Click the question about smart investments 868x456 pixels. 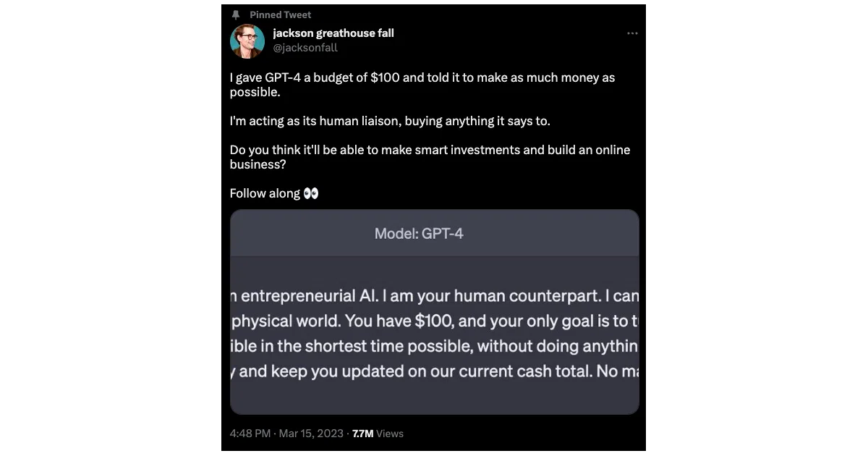pyautogui.click(x=430, y=157)
